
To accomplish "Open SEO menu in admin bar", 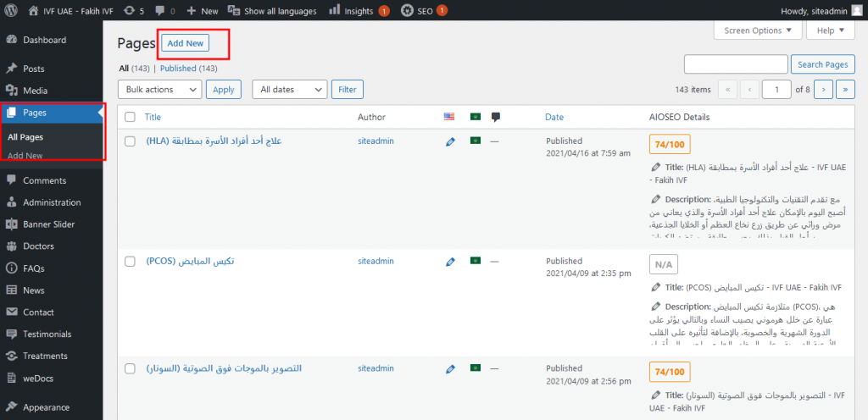I will (424, 10).
